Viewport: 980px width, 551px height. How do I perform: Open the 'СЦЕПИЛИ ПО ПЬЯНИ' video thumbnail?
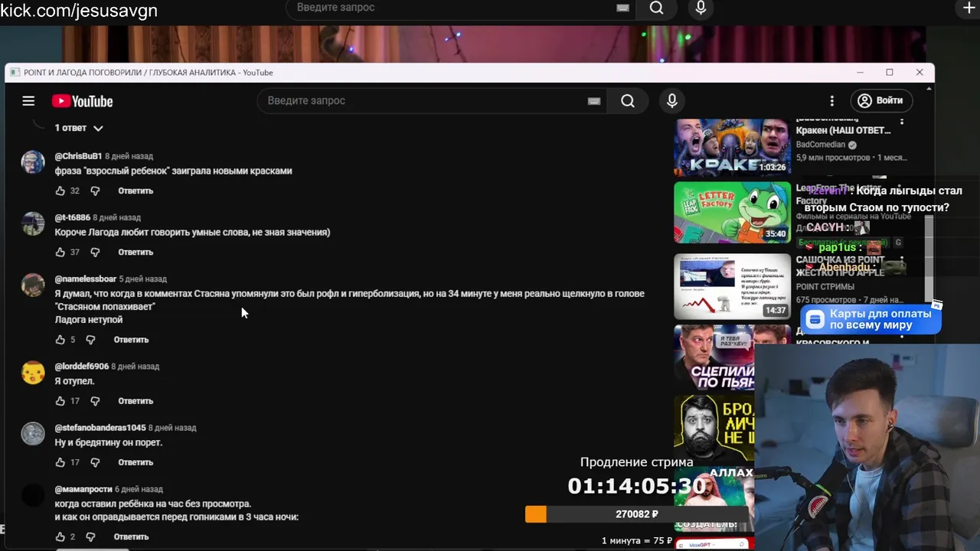coord(714,357)
